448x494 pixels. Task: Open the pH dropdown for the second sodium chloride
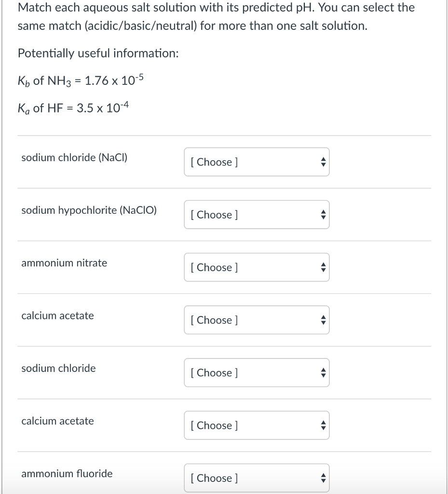pyautogui.click(x=256, y=372)
